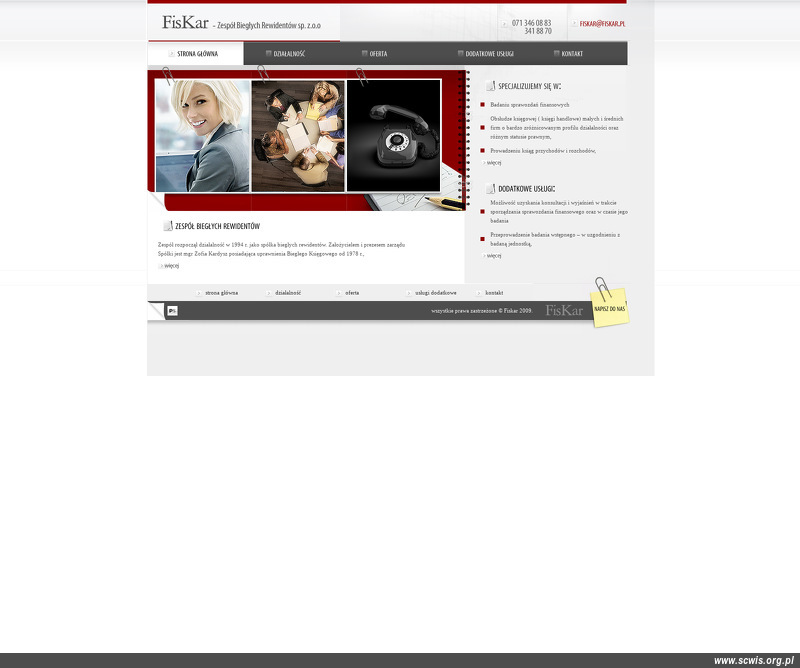The width and height of the screenshot is (800, 668).
Task: Click the 'Badaniu sprawozdań finansowych' item
Action: [x=530, y=105]
